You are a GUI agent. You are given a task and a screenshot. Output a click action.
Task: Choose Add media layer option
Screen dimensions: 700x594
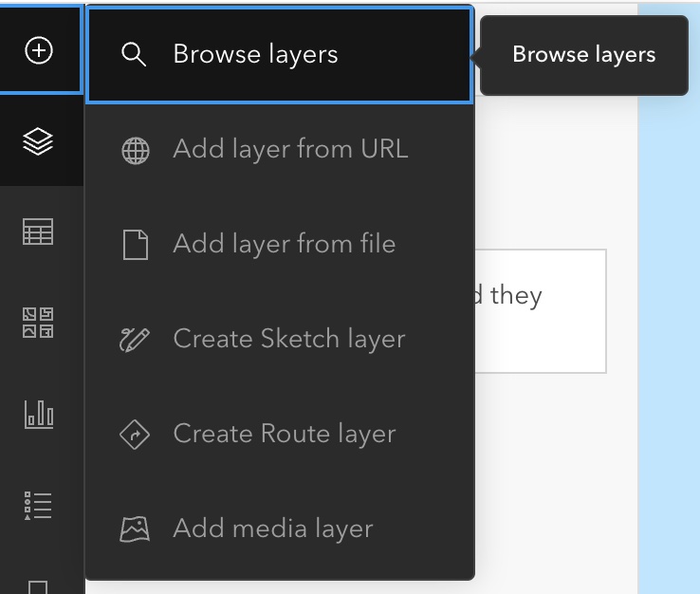pos(272,529)
